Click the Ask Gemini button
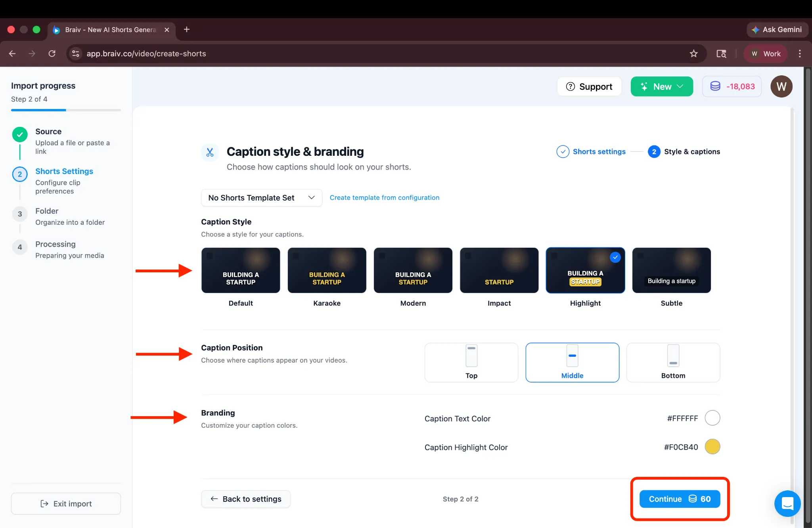Screen dimensions: 812x528 click(x=777, y=30)
